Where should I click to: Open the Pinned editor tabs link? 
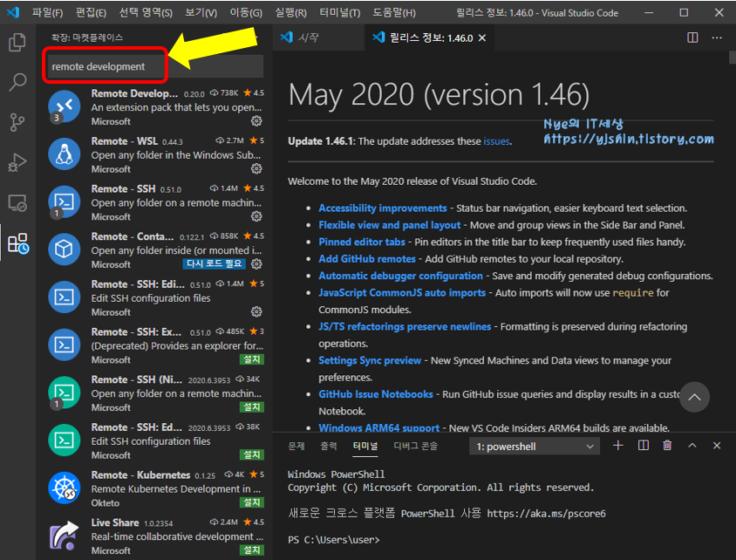point(362,242)
